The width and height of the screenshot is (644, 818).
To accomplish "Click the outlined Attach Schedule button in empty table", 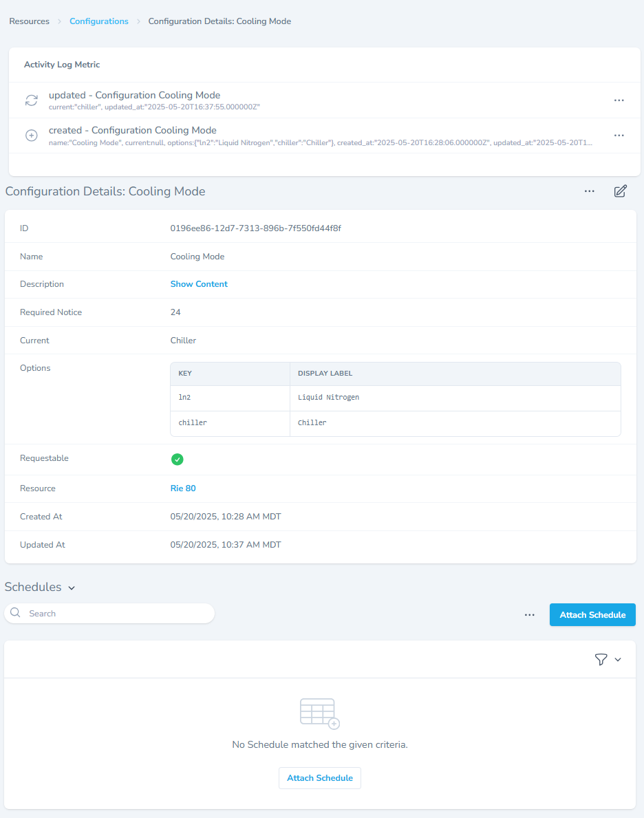I will (319, 778).
